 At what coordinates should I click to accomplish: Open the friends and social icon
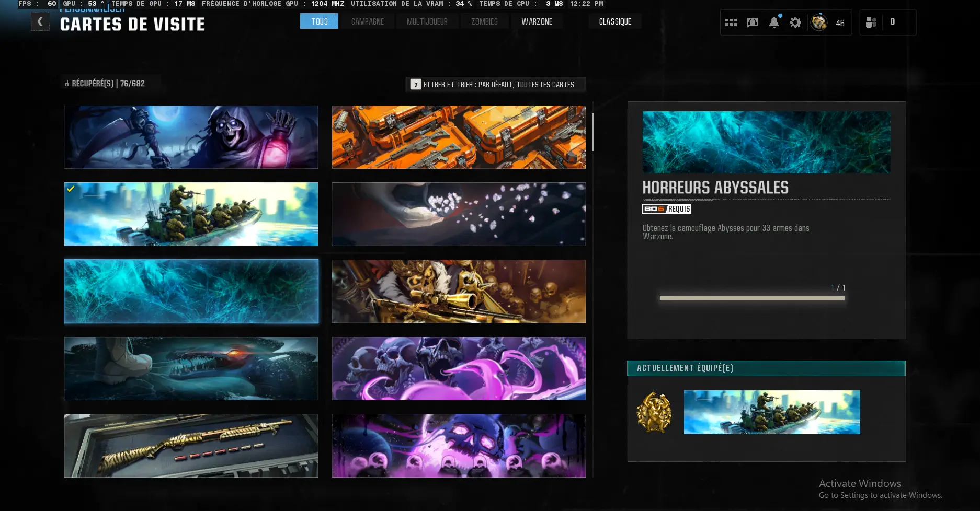click(871, 22)
